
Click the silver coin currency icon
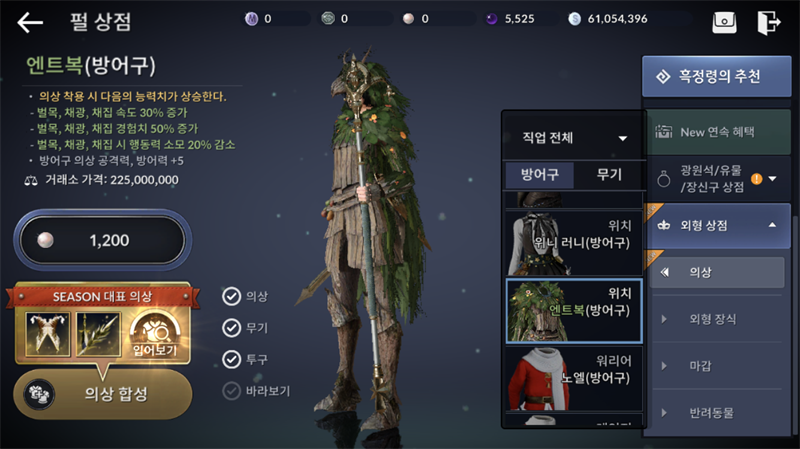(x=574, y=19)
